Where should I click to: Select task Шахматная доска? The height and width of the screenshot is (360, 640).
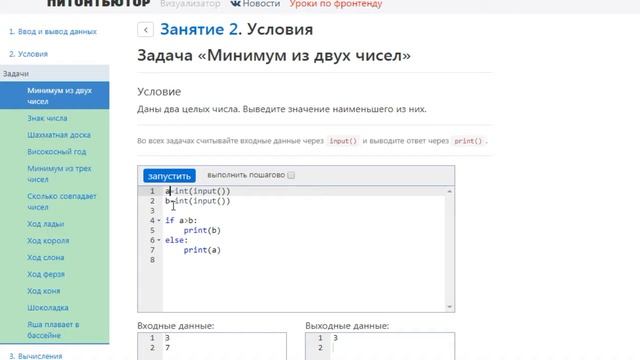59,135
